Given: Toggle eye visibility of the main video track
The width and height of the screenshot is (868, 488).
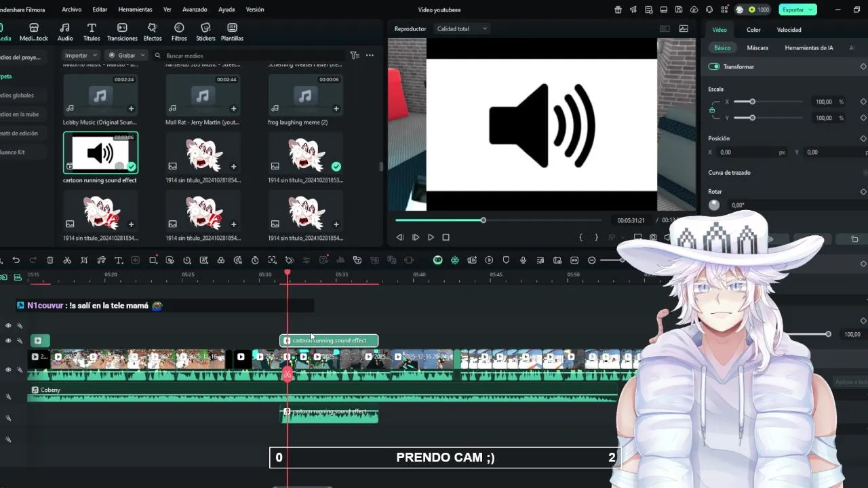Looking at the screenshot, I should [x=8, y=369].
